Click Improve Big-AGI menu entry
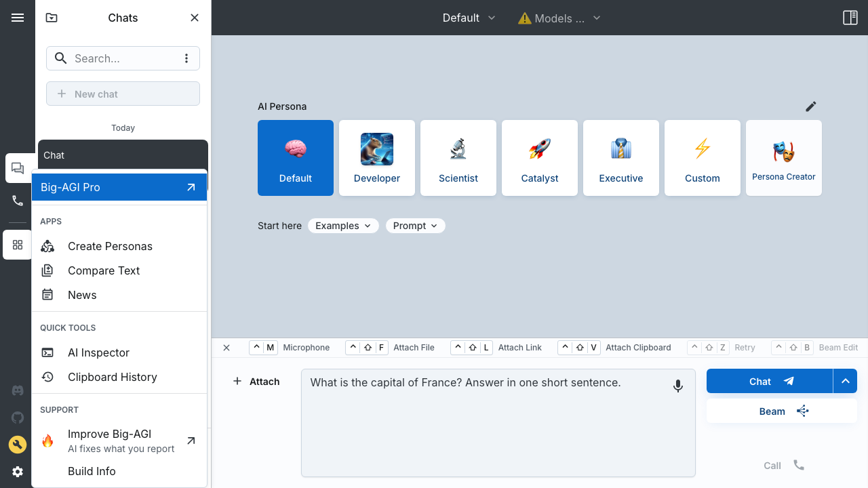Image resolution: width=868 pixels, height=488 pixels. [119, 441]
